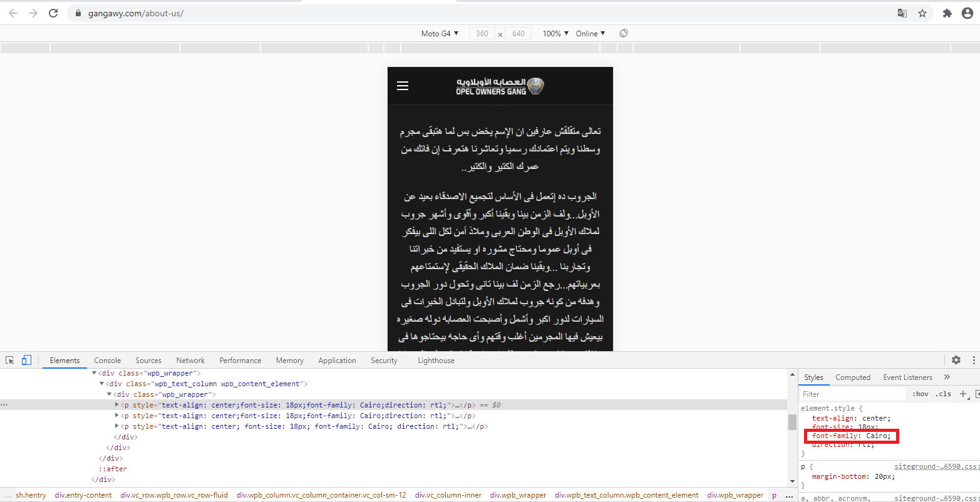
Task: Click the Opel Owners Gang logo
Action: tap(500, 86)
